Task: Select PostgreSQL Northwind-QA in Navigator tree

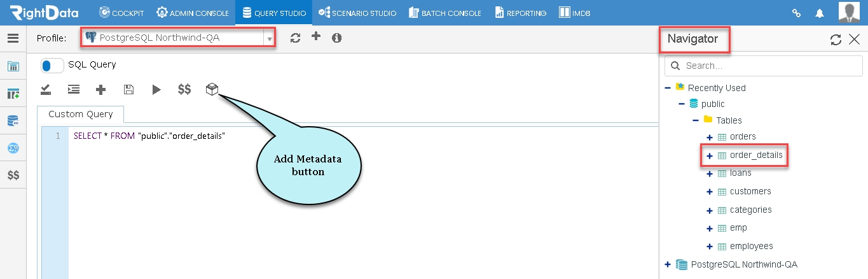Action: (744, 264)
